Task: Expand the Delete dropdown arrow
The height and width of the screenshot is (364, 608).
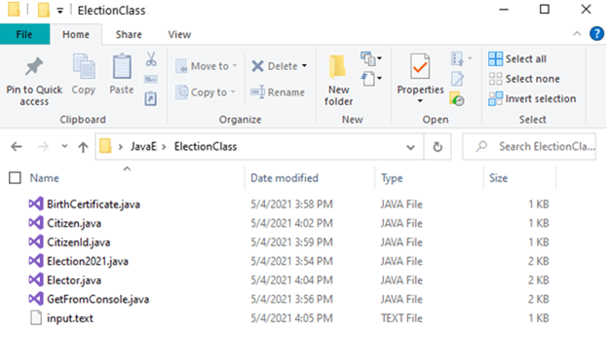Action: (305, 66)
